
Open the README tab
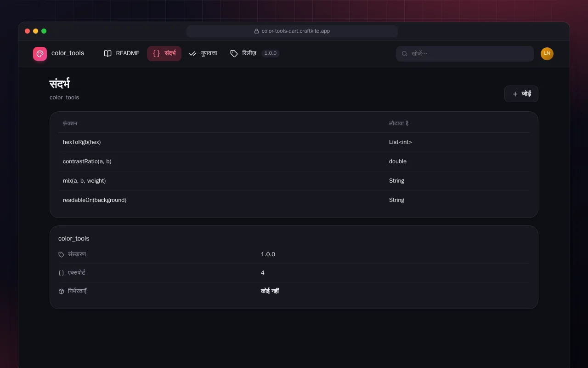click(122, 53)
